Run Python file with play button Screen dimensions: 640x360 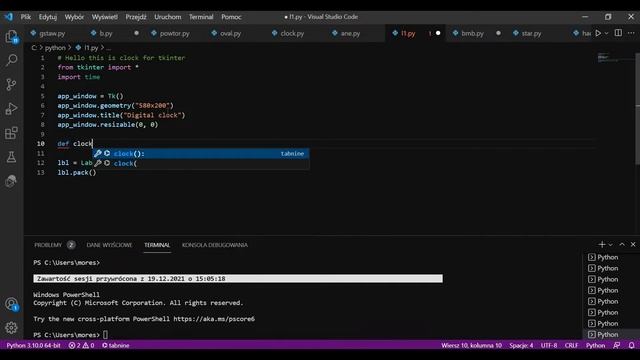pos(598,33)
